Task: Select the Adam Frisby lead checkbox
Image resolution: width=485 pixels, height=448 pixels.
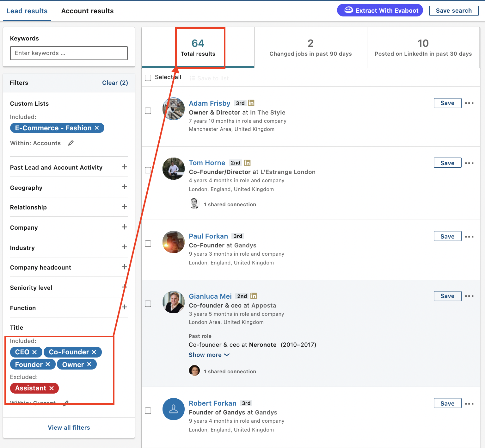Action: pos(148,111)
